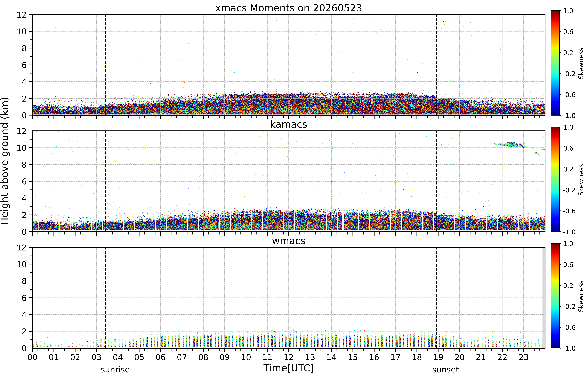This screenshot has width=588, height=378.
Task: Click the sunset dashed line in kamacs panel
Action: coord(437,181)
